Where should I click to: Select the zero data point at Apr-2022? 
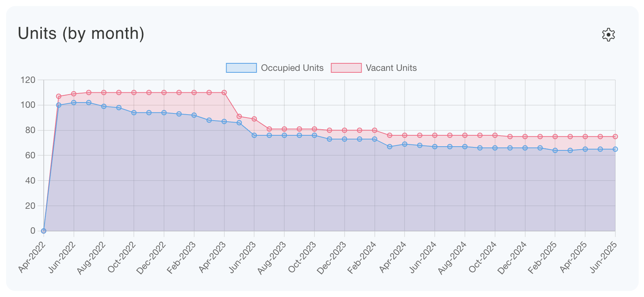click(x=44, y=231)
